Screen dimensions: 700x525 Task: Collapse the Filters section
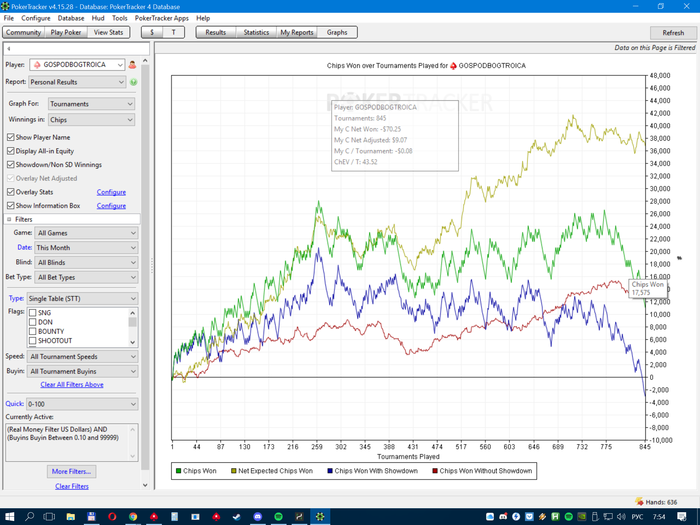tap(9, 218)
